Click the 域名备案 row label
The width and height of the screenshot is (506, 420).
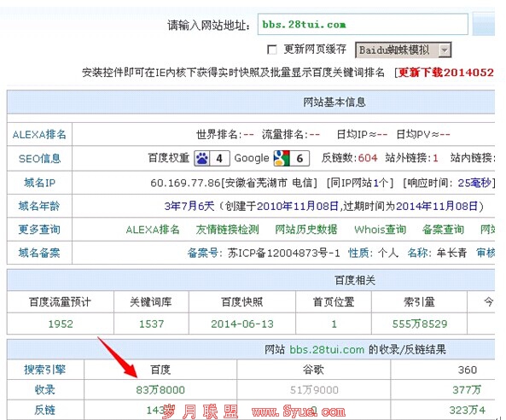[39, 253]
